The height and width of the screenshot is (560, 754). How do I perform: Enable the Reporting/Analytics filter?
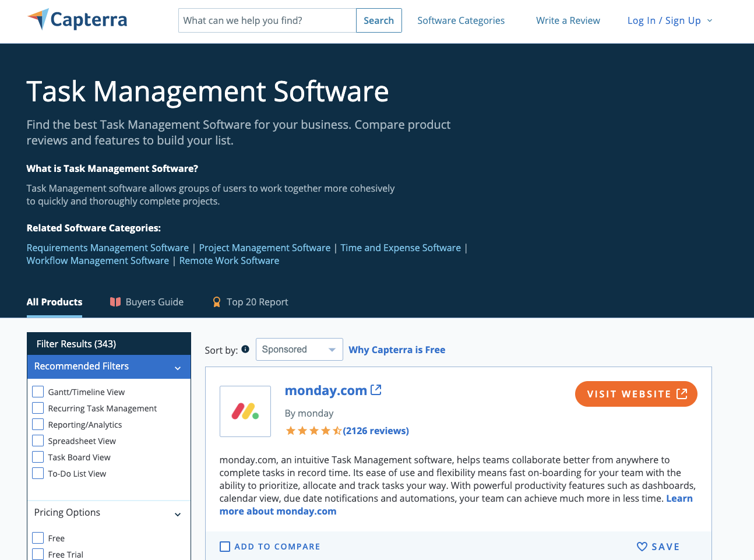point(38,424)
